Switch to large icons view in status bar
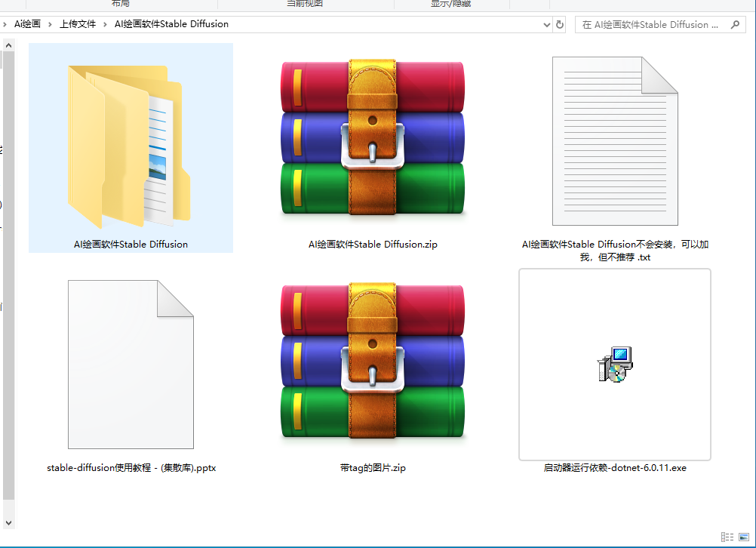Screen dimensions: 756x548 (743, 537)
